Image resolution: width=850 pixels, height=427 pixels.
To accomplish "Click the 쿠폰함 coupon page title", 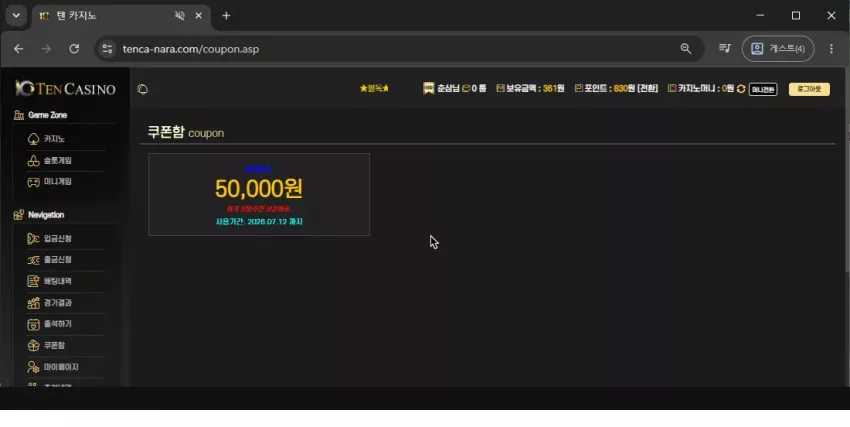I will [185, 132].
